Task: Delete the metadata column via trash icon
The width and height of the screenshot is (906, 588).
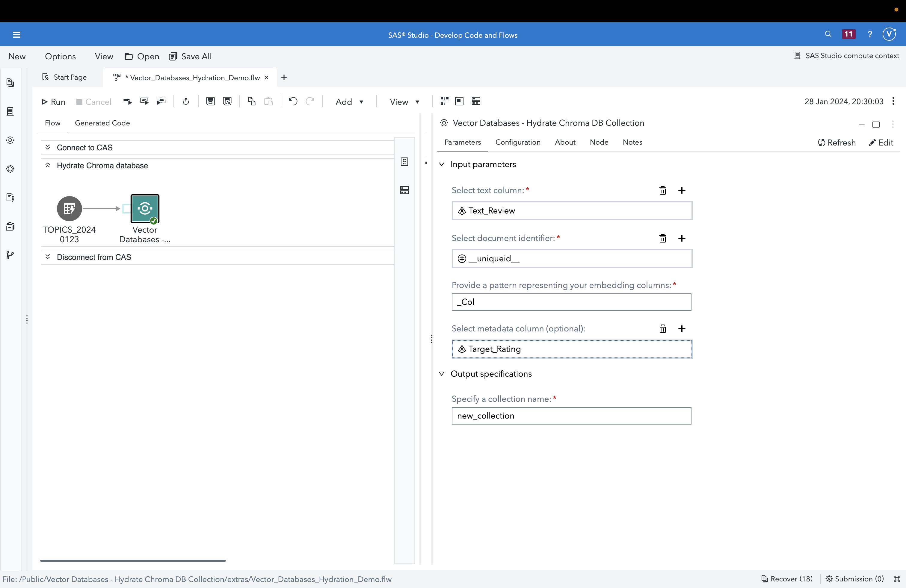Action: coord(662,329)
